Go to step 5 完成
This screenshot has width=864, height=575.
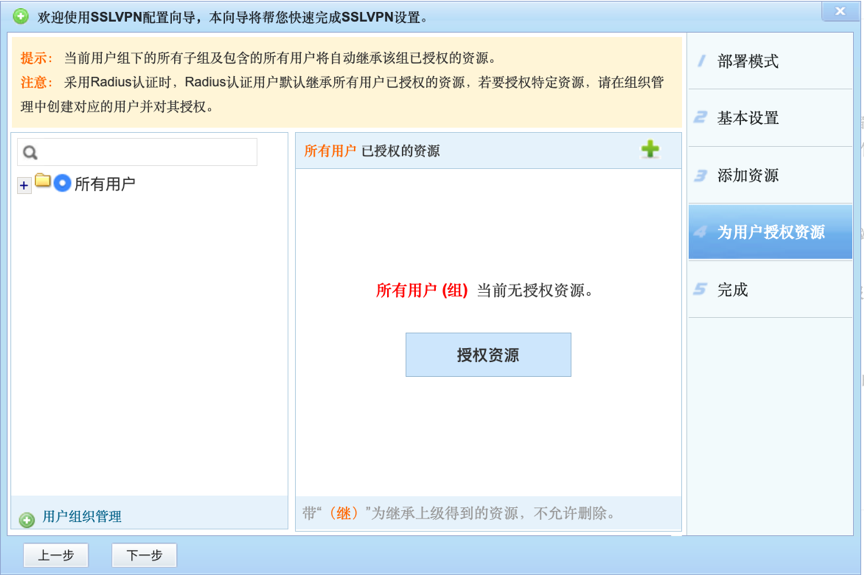pyautogui.click(x=770, y=289)
